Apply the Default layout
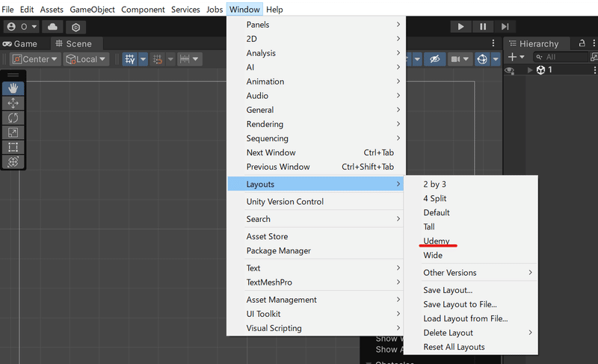Viewport: 598px width, 364px height. point(471,213)
